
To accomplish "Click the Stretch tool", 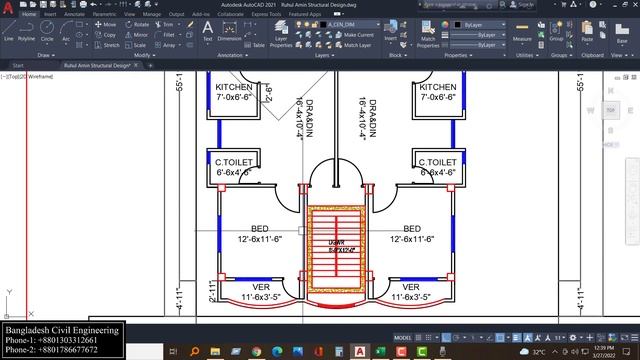I will (x=107, y=45).
